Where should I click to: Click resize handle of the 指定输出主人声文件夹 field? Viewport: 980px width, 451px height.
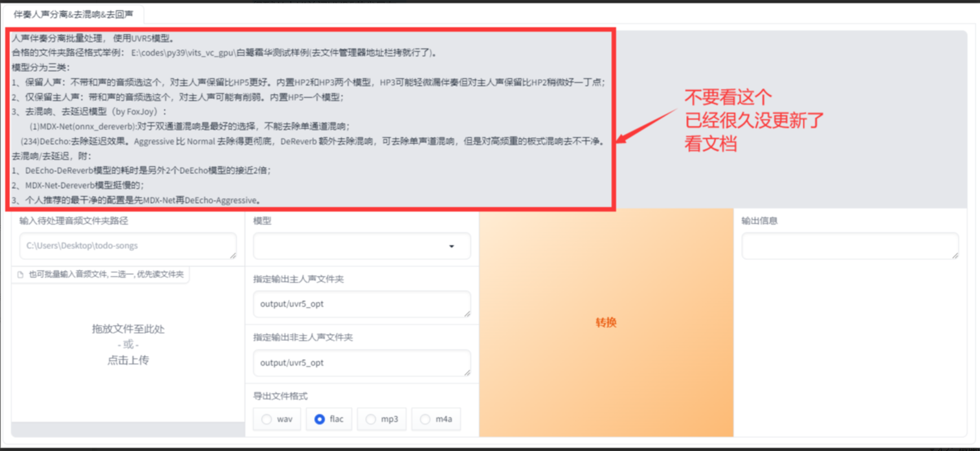(x=467, y=314)
